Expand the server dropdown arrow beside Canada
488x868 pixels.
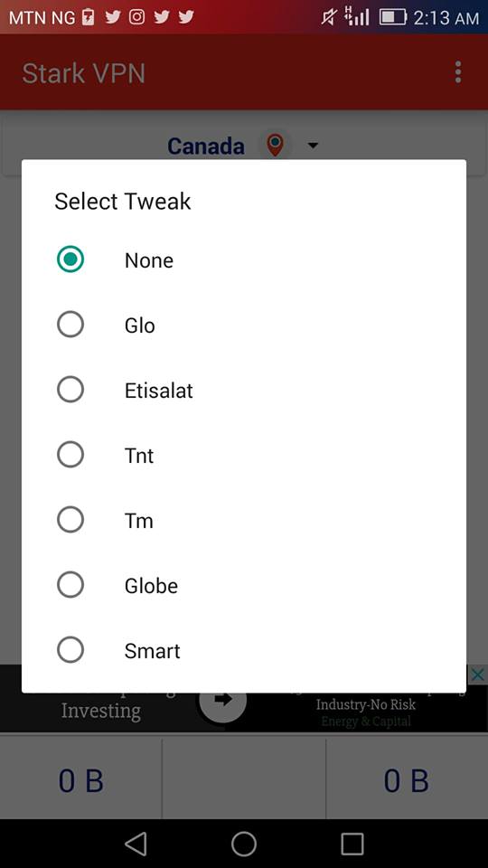pyautogui.click(x=313, y=146)
